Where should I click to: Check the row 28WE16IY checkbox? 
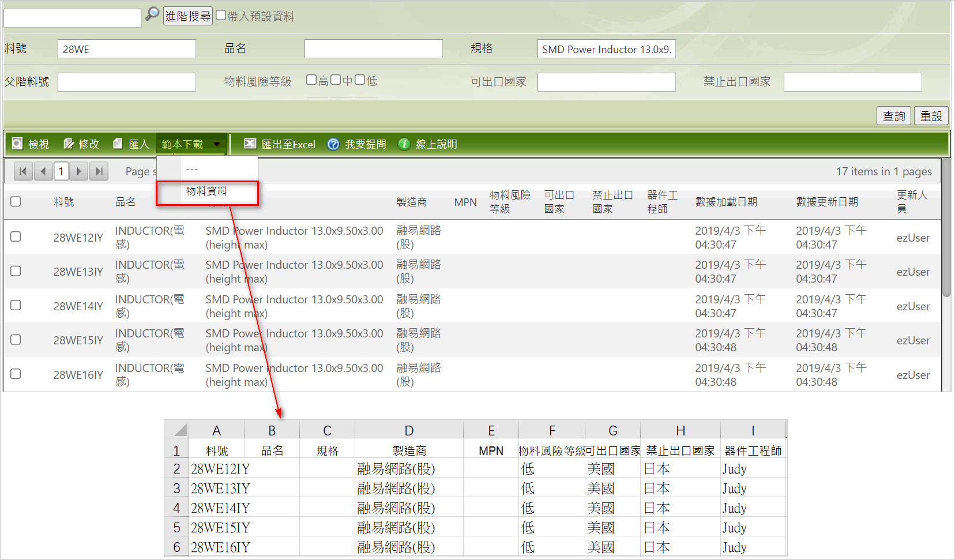(x=16, y=374)
